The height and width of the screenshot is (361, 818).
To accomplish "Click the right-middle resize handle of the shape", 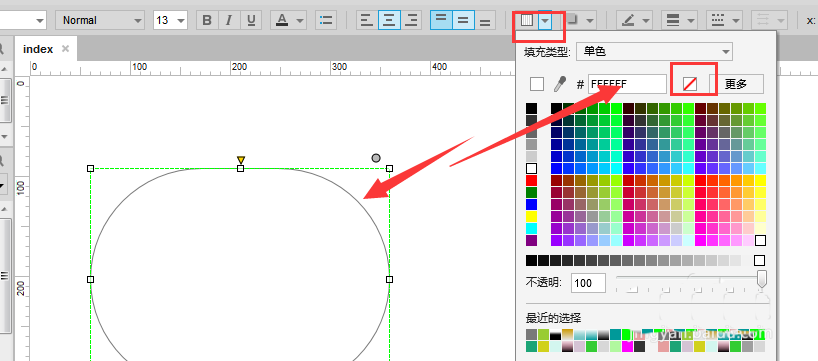I will click(389, 280).
